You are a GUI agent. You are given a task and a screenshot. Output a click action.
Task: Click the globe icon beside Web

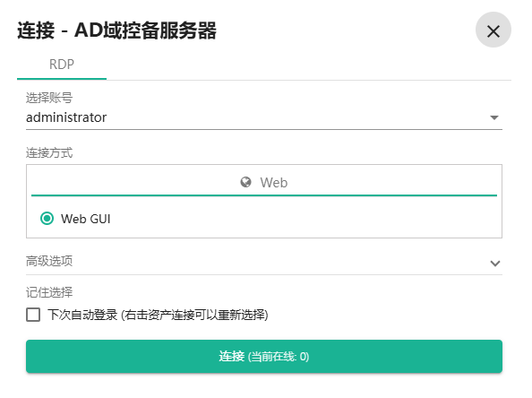(245, 182)
